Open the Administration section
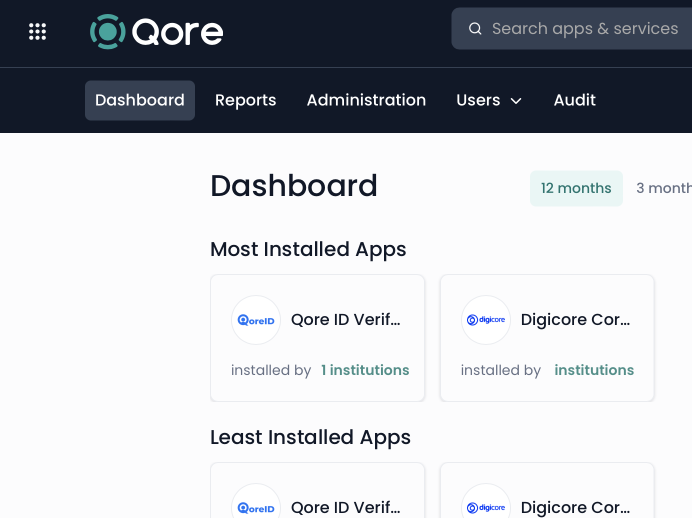The width and height of the screenshot is (692, 518). coord(366,100)
